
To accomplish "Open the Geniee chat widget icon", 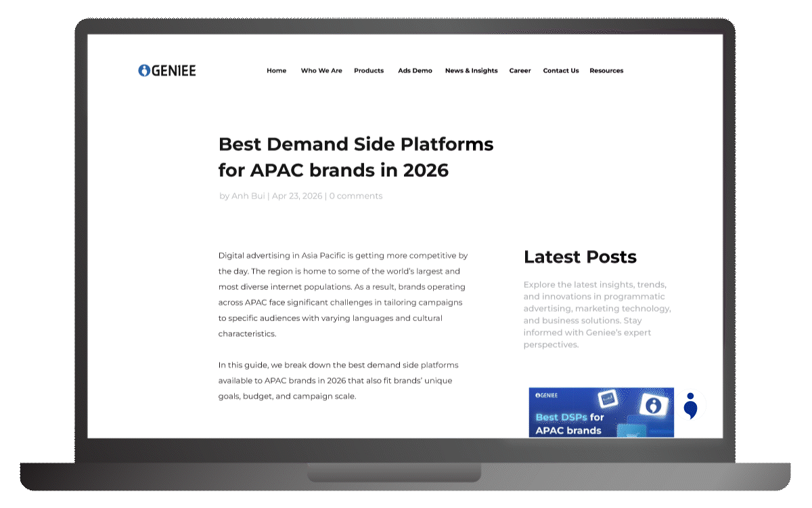I will click(x=690, y=406).
